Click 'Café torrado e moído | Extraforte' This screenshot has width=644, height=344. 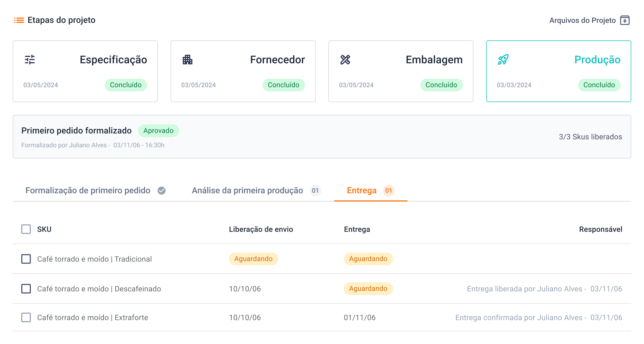click(93, 318)
